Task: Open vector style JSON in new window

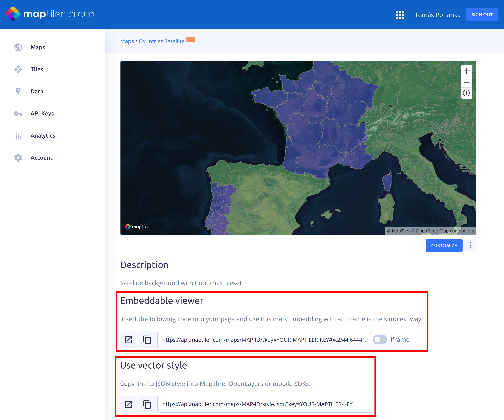Action: point(129,404)
